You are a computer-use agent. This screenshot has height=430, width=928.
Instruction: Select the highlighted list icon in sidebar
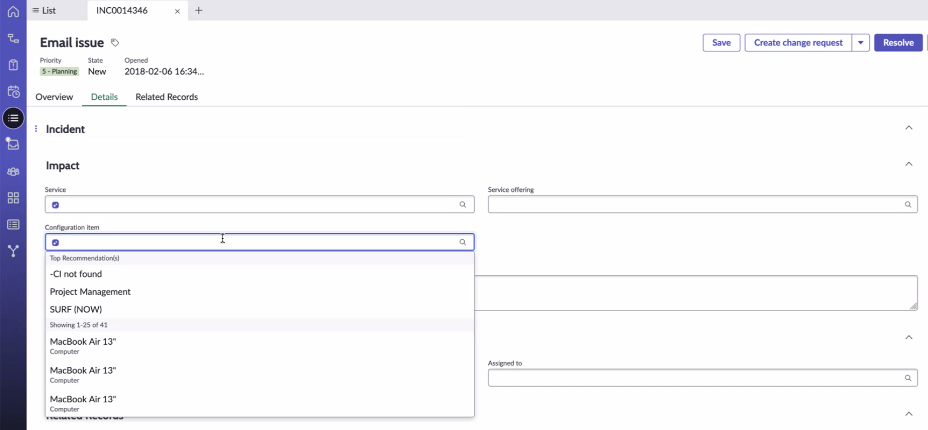[13, 118]
